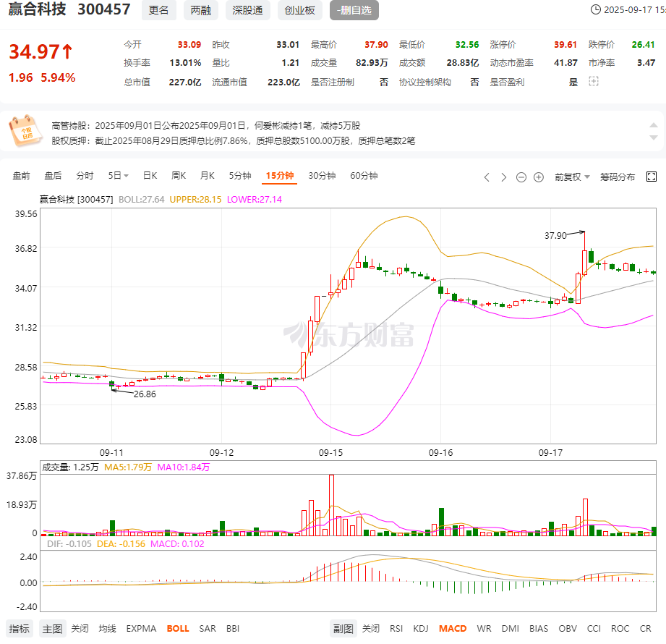
Task: Click the 成交额 value 28.83亿
Action: (463, 63)
